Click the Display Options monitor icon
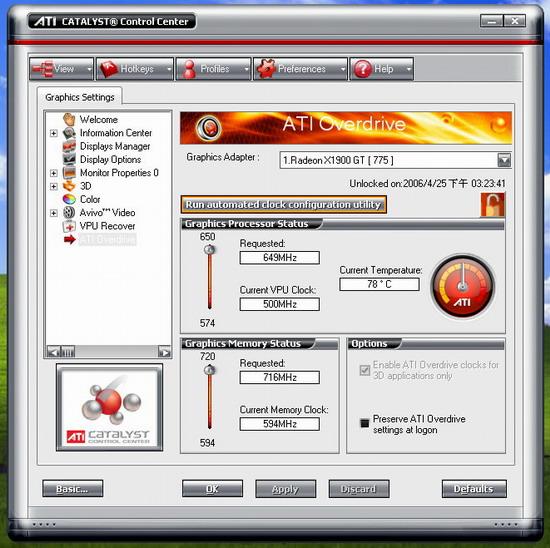This screenshot has height=548, width=550. click(69, 159)
